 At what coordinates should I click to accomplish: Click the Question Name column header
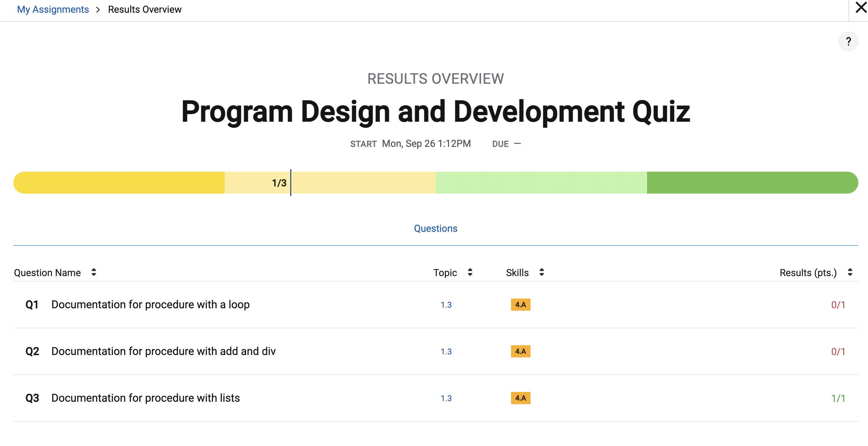(x=47, y=272)
